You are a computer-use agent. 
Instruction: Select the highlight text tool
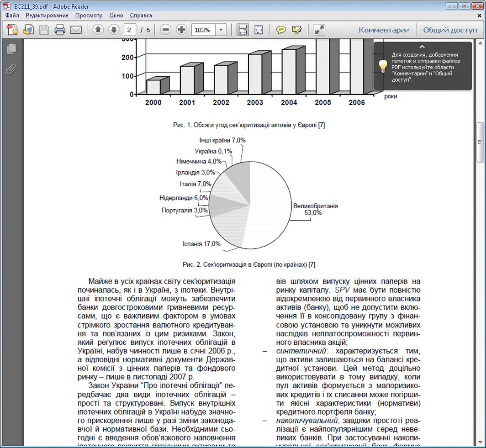[x=296, y=30]
